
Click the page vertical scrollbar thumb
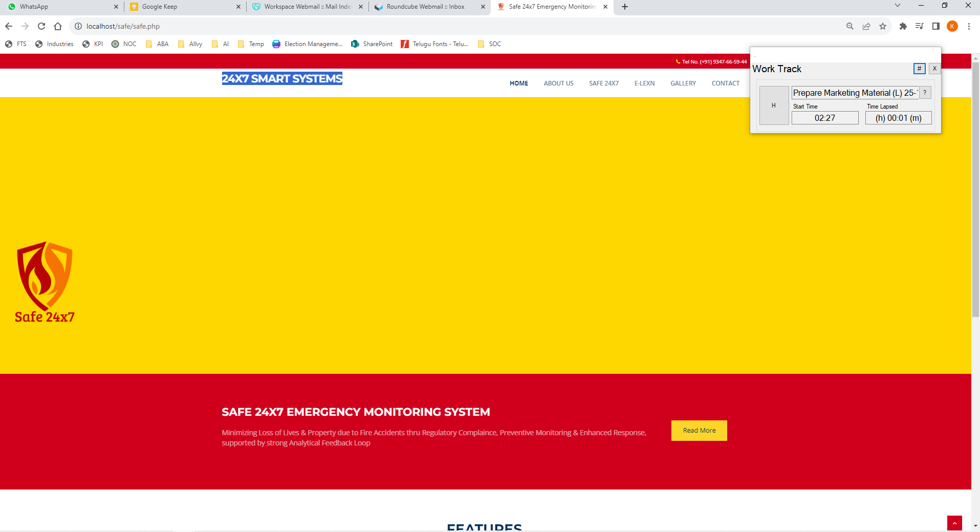(975, 189)
